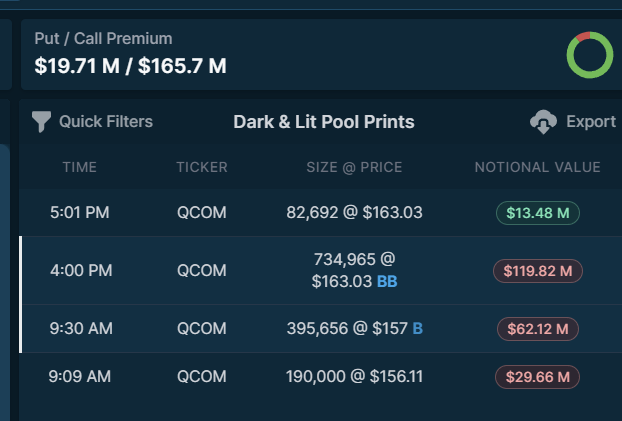The image size is (622, 421).
Task: Click the Quick Filters funnel icon
Action: coord(41,121)
